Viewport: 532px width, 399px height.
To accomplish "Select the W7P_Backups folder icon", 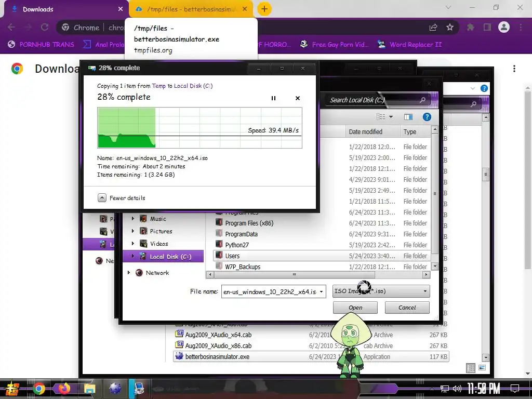I will pyautogui.click(x=219, y=267).
